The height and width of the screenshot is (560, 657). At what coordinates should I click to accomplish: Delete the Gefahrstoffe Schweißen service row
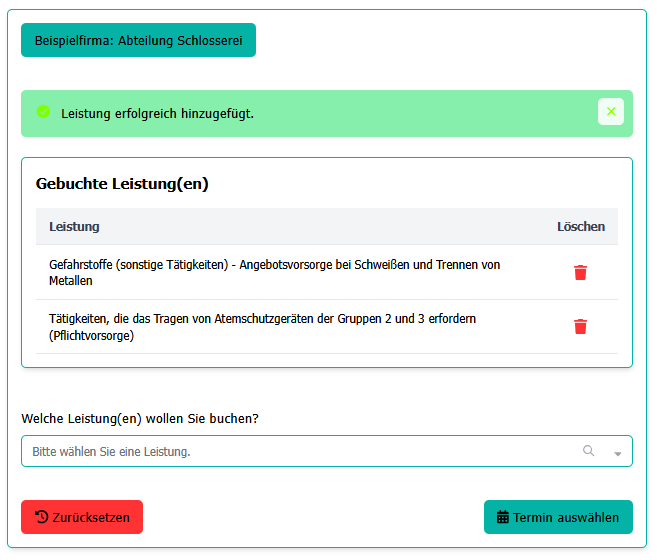click(580, 273)
